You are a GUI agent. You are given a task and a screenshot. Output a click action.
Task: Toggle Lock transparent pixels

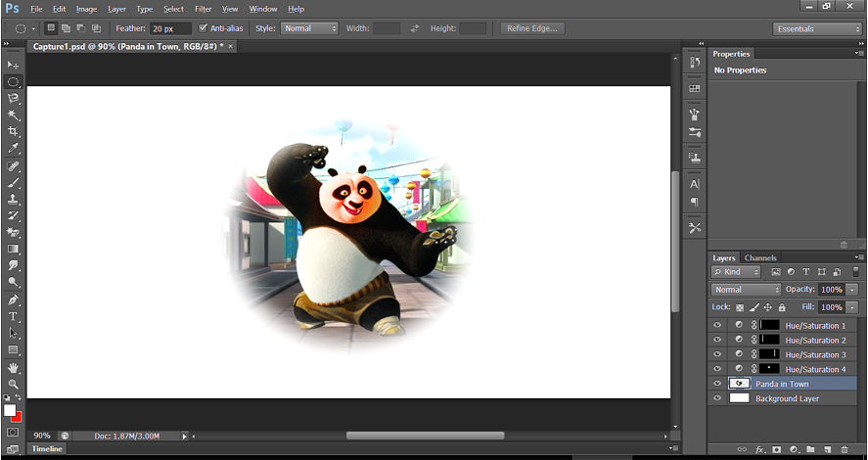[740, 307]
